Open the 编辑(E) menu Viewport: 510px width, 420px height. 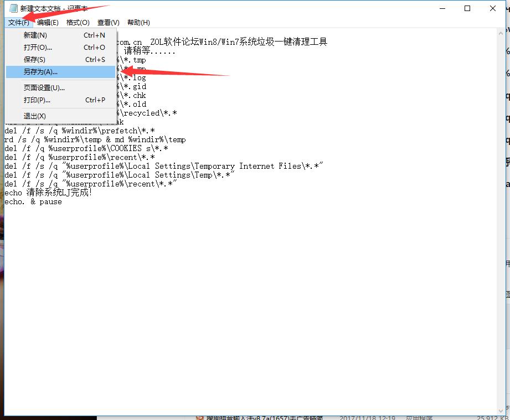point(48,23)
